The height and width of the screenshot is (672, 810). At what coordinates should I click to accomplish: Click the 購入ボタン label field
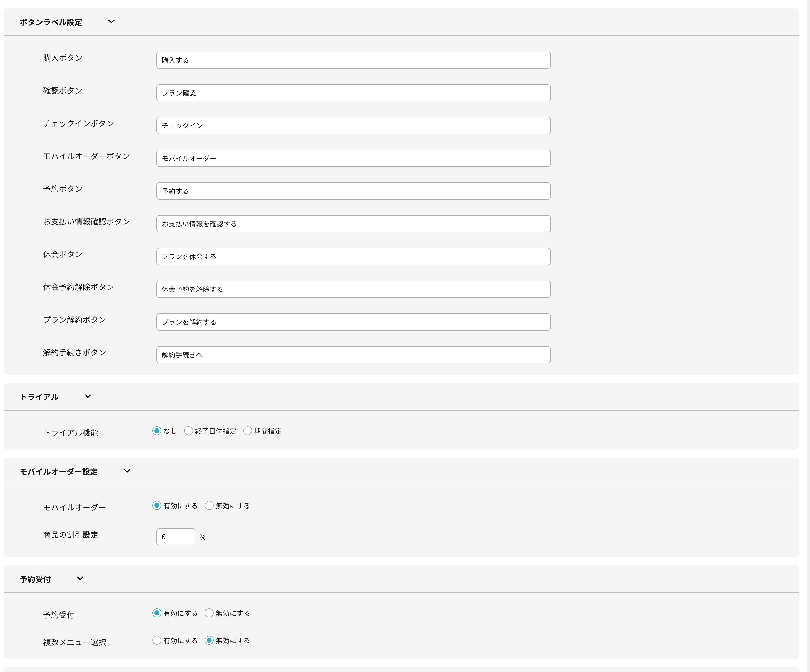coord(353,60)
